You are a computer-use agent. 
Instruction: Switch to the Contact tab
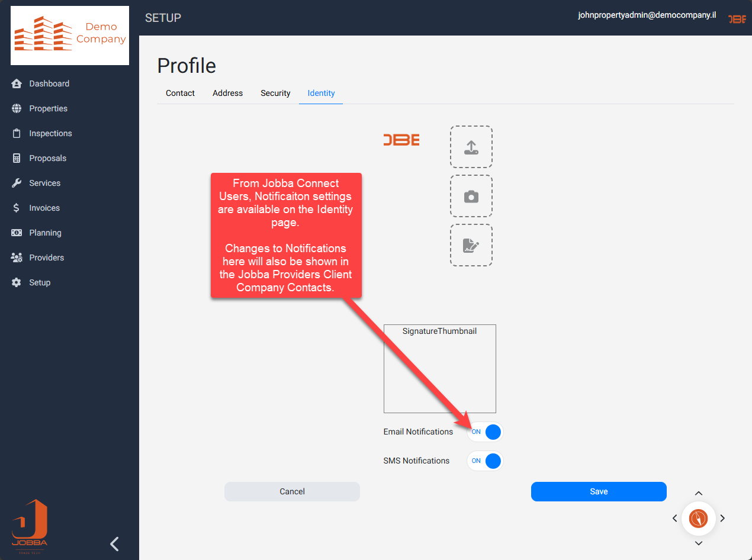[x=180, y=93]
